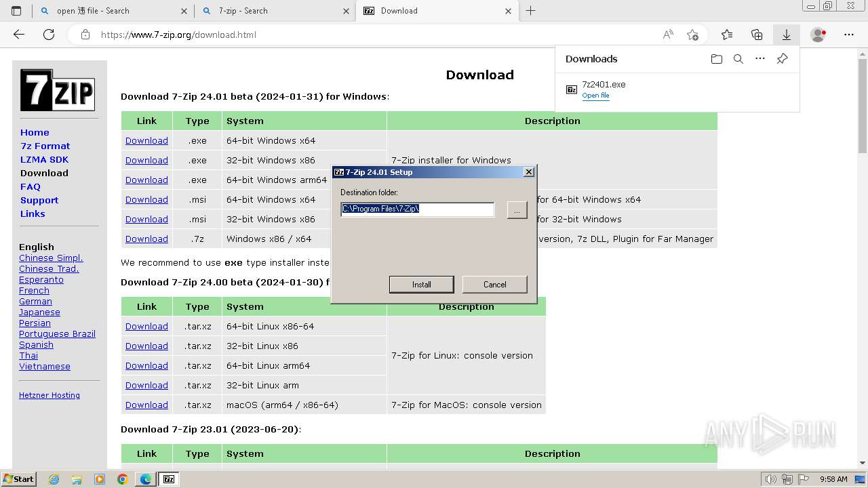The image size is (868, 488).
Task: Open Collections icon in toolbar
Action: coord(757,35)
